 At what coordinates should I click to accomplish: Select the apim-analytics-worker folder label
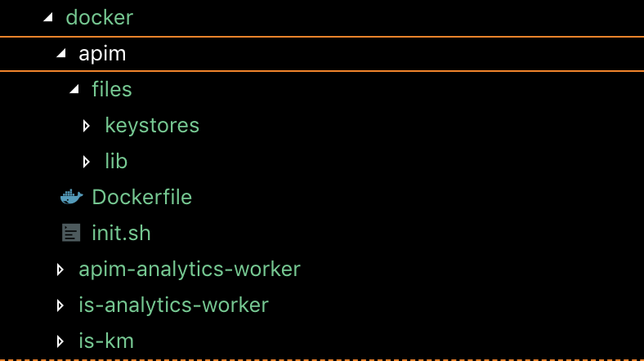pyautogui.click(x=190, y=269)
